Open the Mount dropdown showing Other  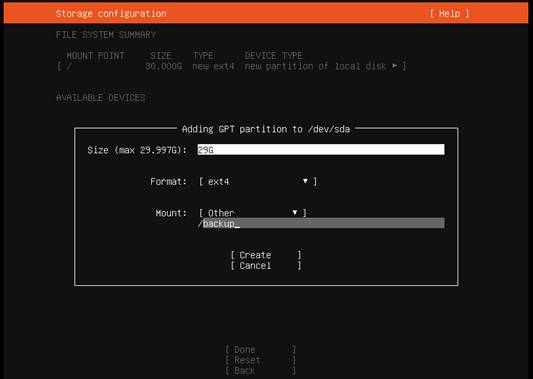pyautogui.click(x=253, y=213)
